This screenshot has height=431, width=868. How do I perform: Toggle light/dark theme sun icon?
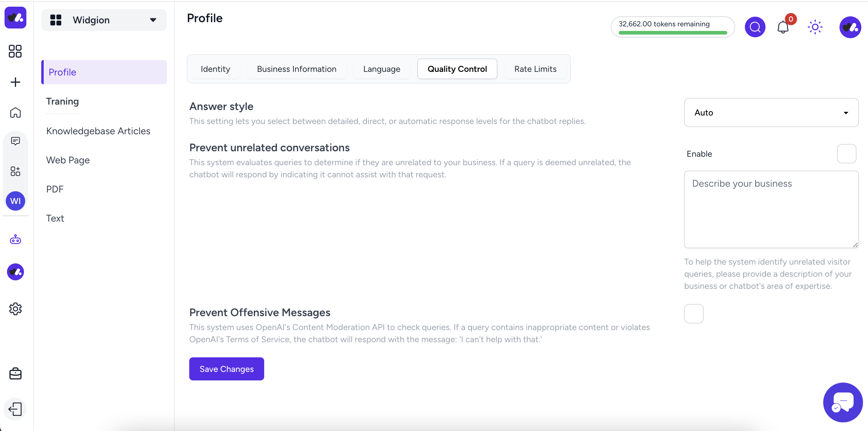pos(815,27)
